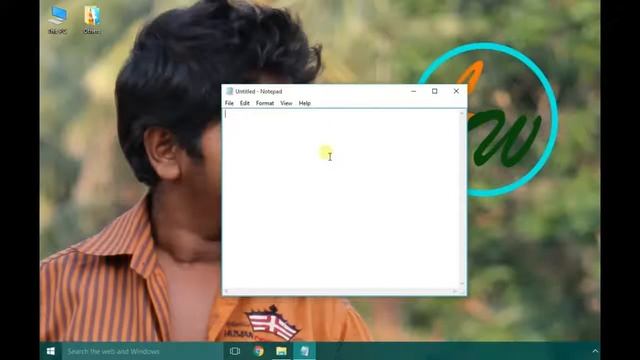
Task: Click the Notepad horizontal scrollbar
Action: pos(340,291)
